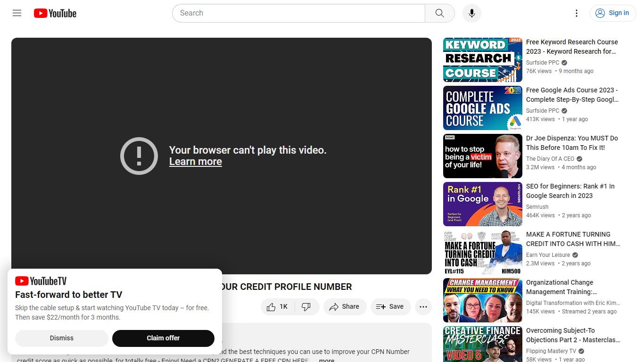This screenshot has width=644, height=362.
Task: Click the YouTube TV logo in promo
Action: point(41,281)
